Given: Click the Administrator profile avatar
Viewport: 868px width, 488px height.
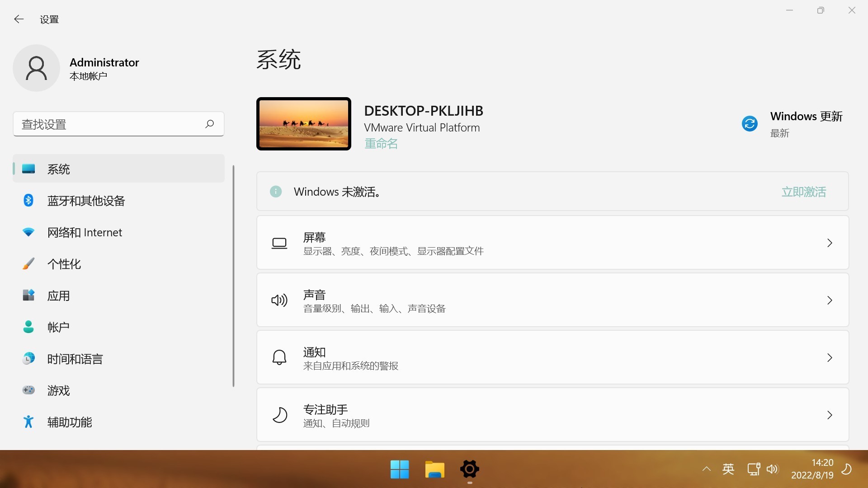Looking at the screenshot, I should click(x=36, y=68).
